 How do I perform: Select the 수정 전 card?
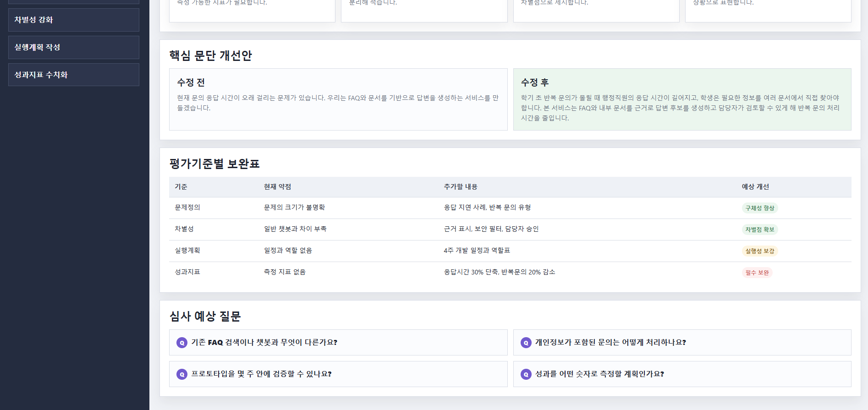(x=338, y=99)
